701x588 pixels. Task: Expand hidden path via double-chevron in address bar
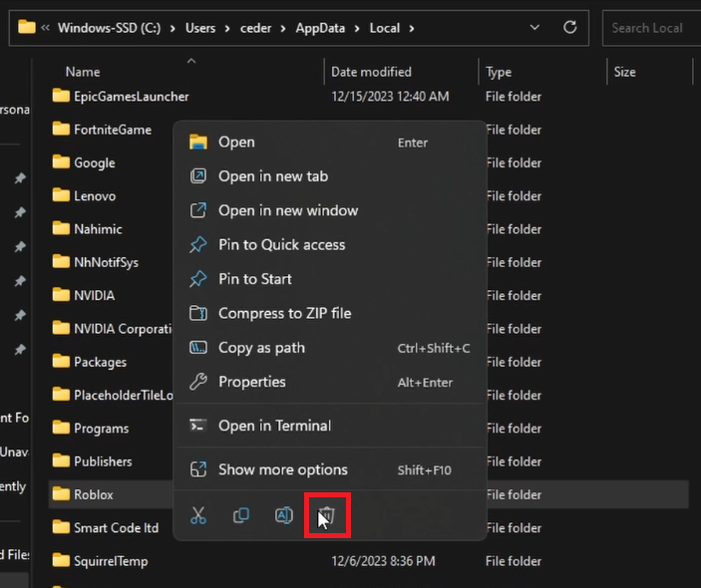pyautogui.click(x=47, y=29)
